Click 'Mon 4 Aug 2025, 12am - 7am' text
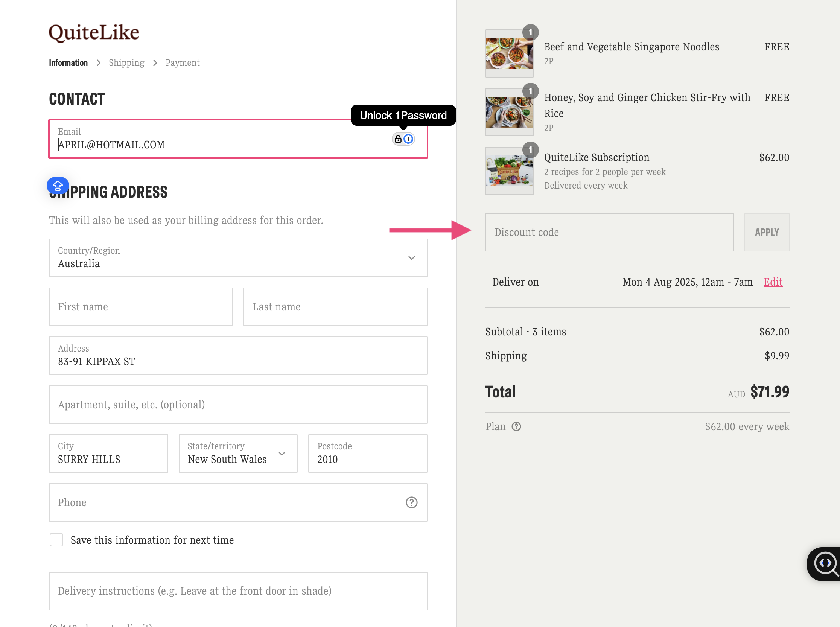840x627 pixels. pyautogui.click(x=688, y=282)
